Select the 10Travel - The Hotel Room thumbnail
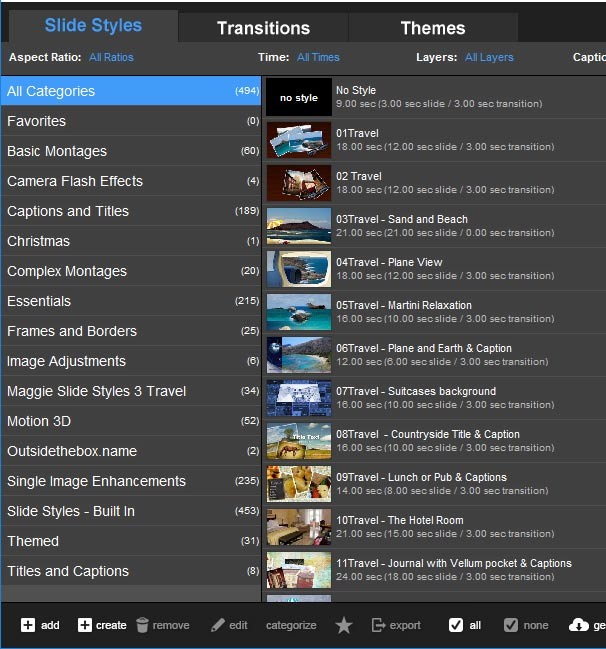This screenshot has width=606, height=649. click(x=298, y=527)
